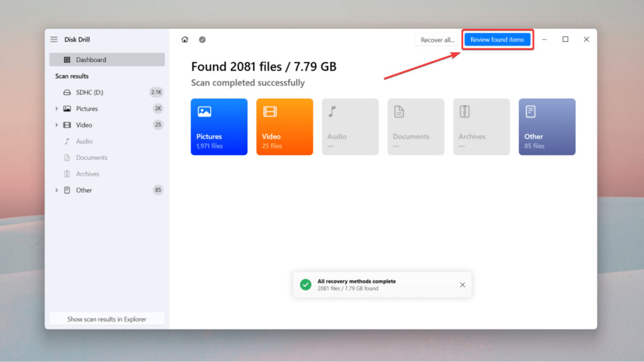Expand the Video scan results group
Screen dimensions: 644x362
[x=57, y=124]
